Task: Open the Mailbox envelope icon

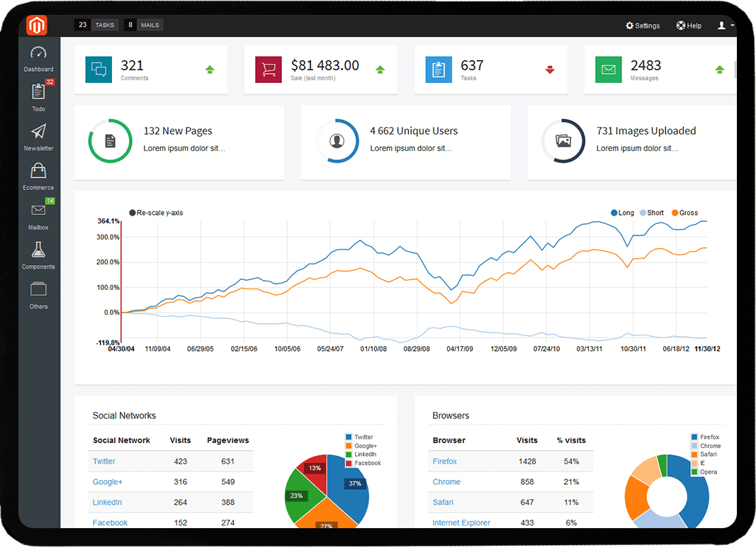Action: [x=38, y=211]
